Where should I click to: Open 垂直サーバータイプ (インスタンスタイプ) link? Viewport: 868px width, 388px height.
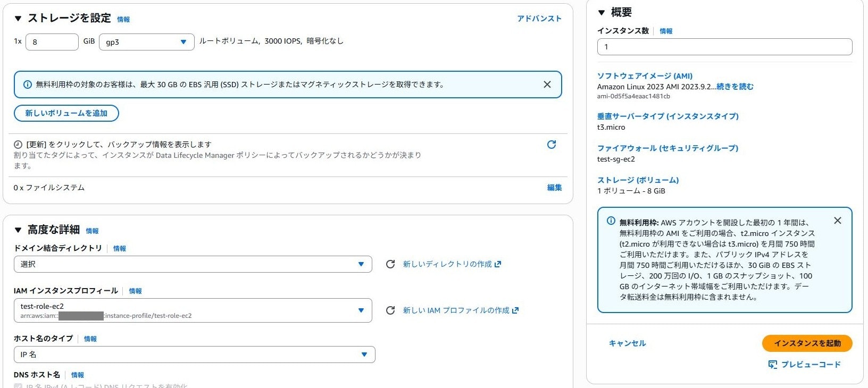point(667,116)
